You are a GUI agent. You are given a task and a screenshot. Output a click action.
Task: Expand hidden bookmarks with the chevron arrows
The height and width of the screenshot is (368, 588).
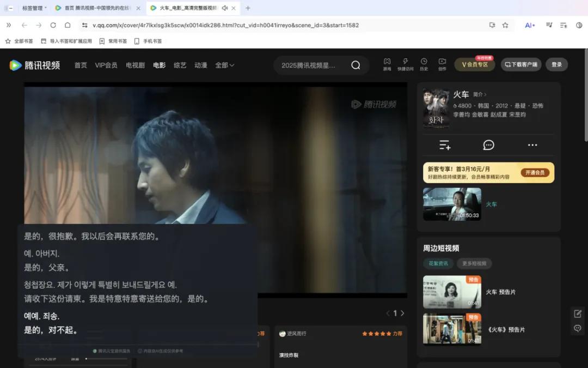[8, 25]
